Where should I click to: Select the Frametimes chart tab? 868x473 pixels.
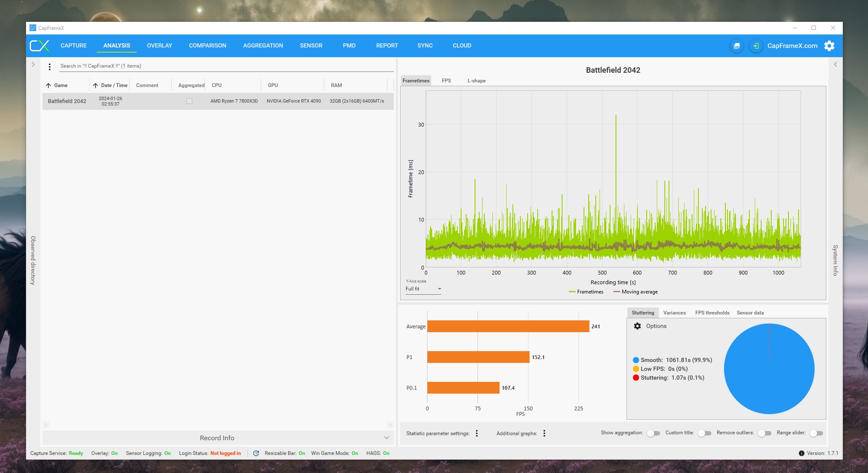(416, 81)
